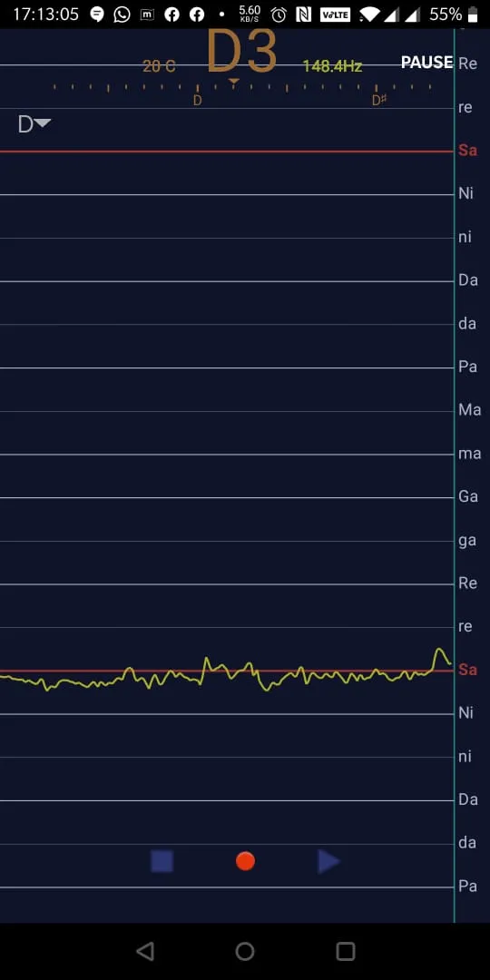
Task: Tap the large D3 note readout
Action: (241, 51)
